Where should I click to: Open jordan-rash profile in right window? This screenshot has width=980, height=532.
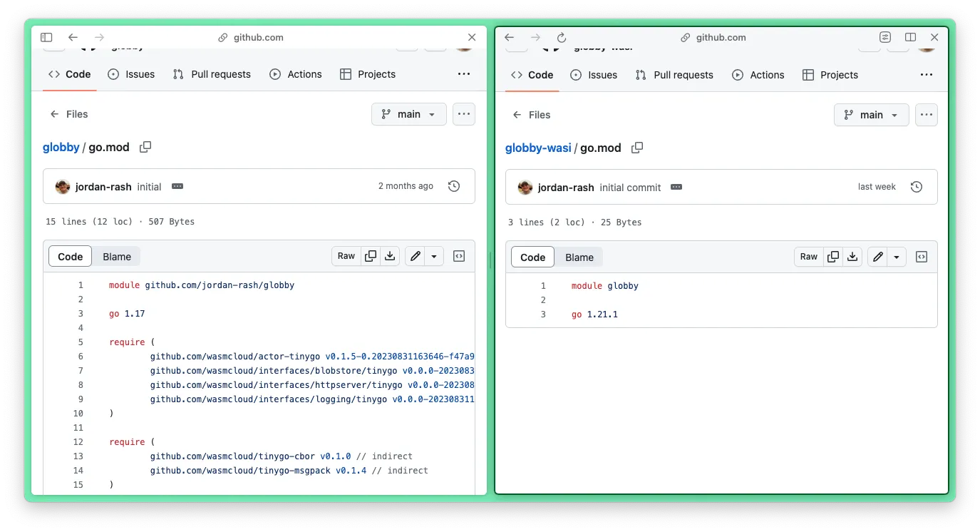(566, 187)
